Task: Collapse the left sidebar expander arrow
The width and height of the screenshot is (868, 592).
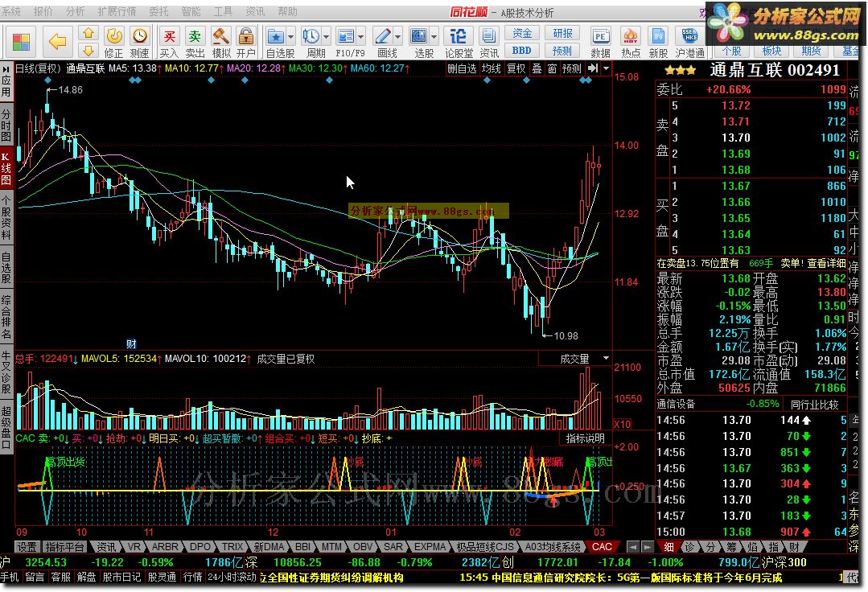Action: click(x=6, y=70)
